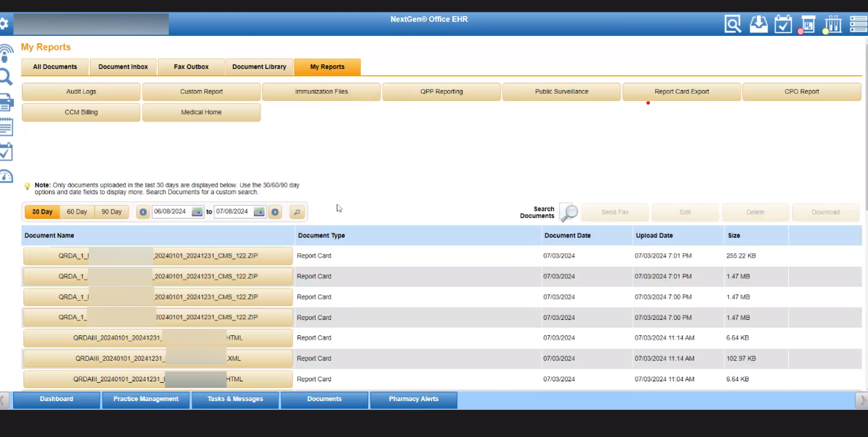Select the 60 Day range option
The height and width of the screenshot is (437, 868).
point(77,212)
